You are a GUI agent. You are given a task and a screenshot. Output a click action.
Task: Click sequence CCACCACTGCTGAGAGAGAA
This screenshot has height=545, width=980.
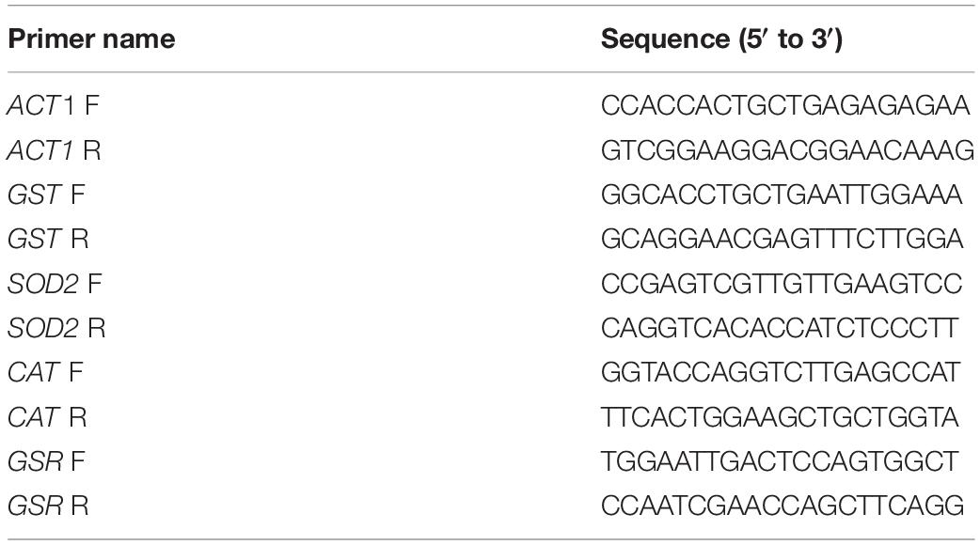click(785, 105)
